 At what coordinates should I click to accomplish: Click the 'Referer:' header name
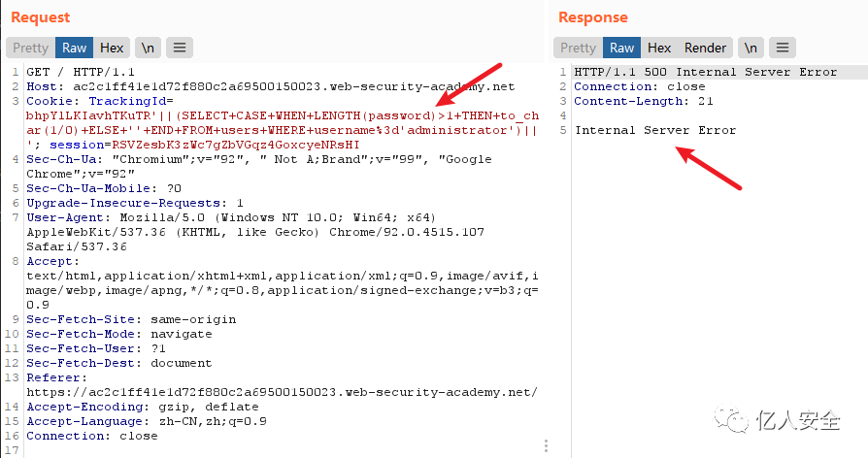pyautogui.click(x=56, y=377)
